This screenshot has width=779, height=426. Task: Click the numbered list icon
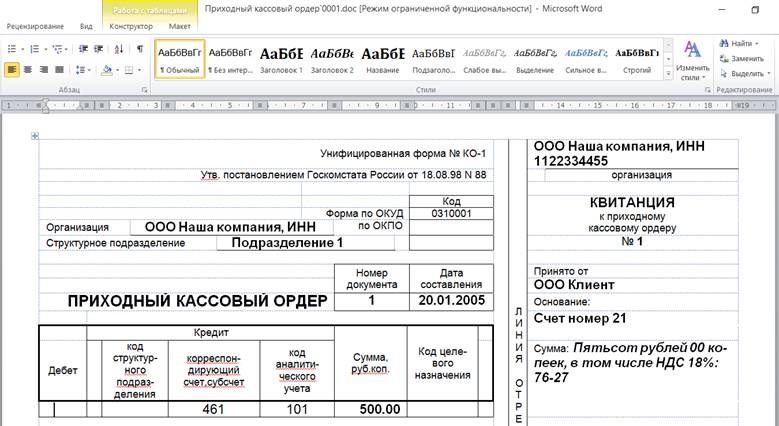click(34, 49)
